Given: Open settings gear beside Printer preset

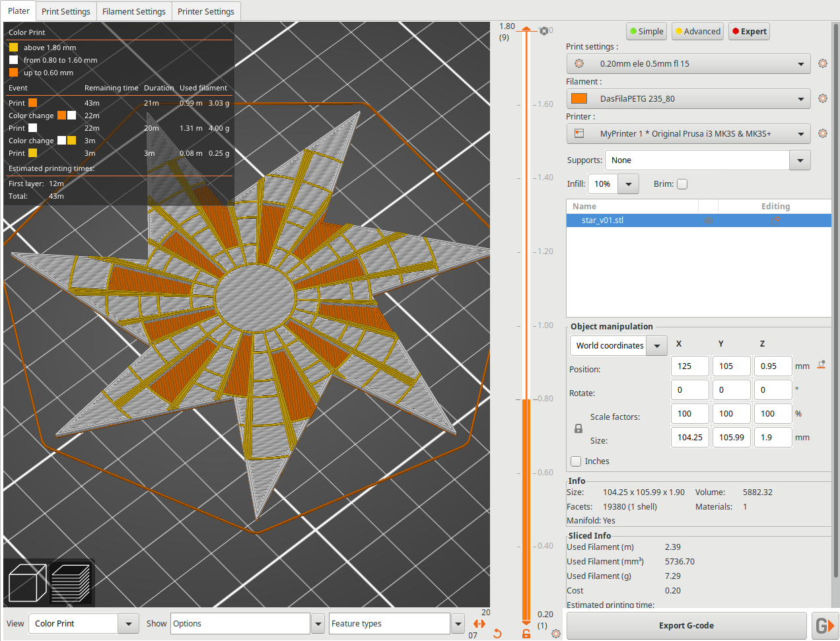Looking at the screenshot, I should [822, 133].
